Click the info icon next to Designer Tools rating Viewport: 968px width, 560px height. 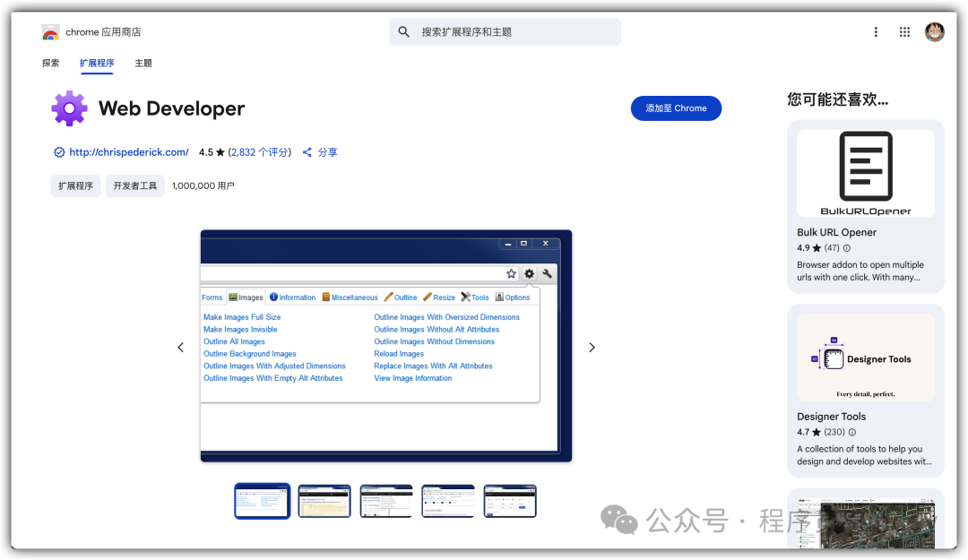pos(851,432)
